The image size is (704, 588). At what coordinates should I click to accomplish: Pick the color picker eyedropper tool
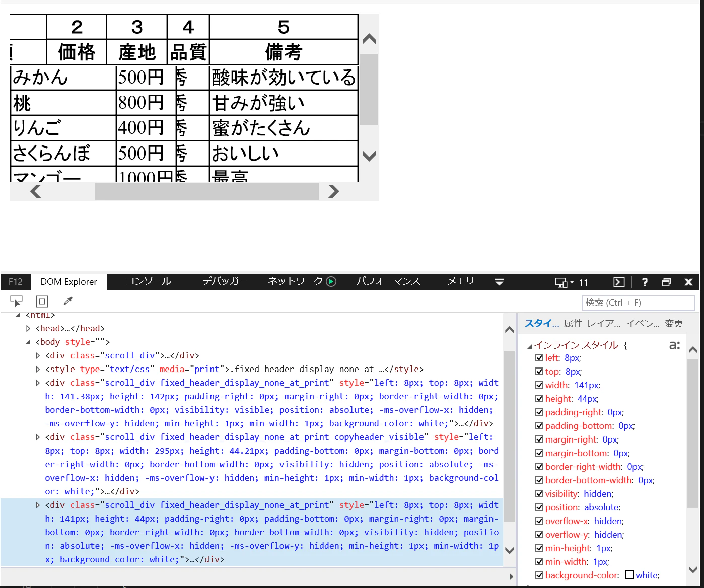(x=68, y=301)
